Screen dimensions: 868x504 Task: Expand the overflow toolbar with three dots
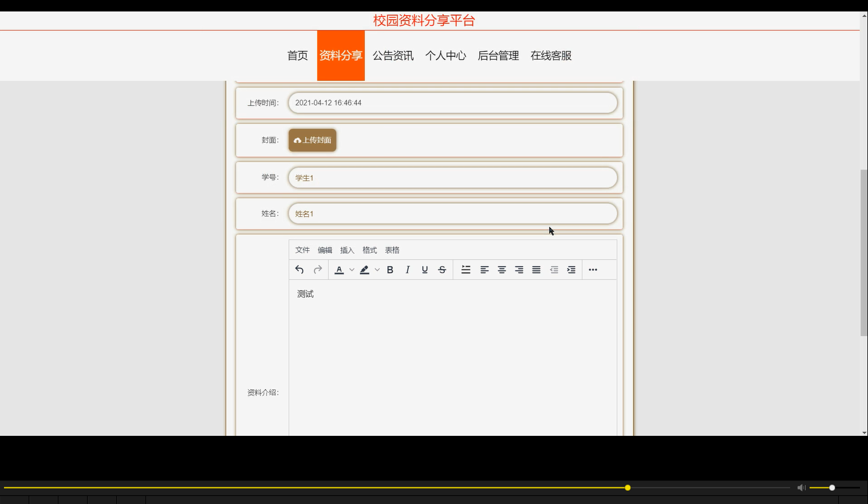(x=593, y=269)
